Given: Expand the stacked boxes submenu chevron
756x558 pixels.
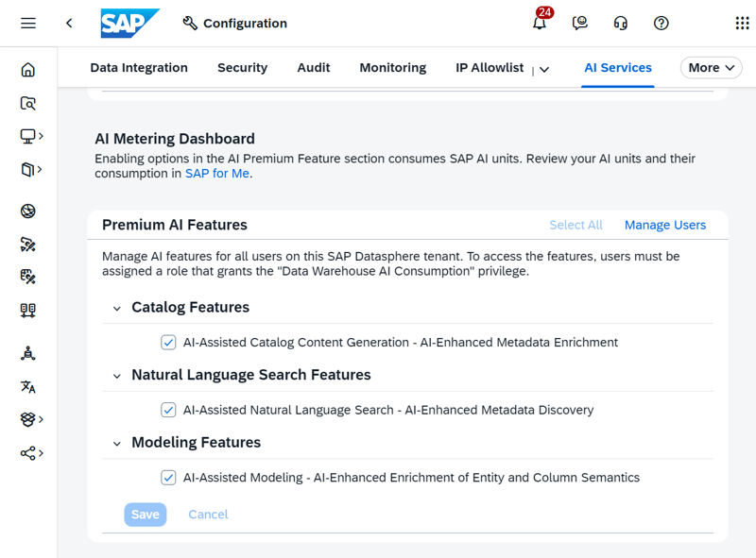Looking at the screenshot, I should pyautogui.click(x=41, y=419).
